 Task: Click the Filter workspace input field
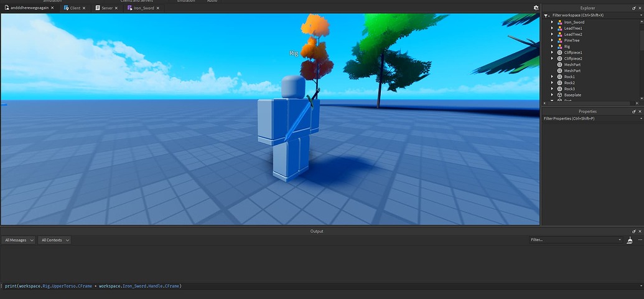tap(594, 15)
